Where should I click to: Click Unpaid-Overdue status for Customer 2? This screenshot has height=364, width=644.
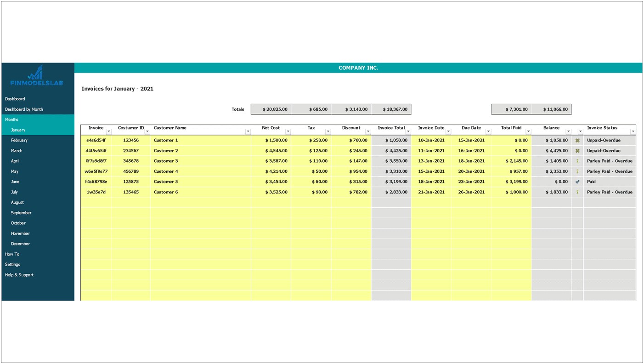pos(610,151)
